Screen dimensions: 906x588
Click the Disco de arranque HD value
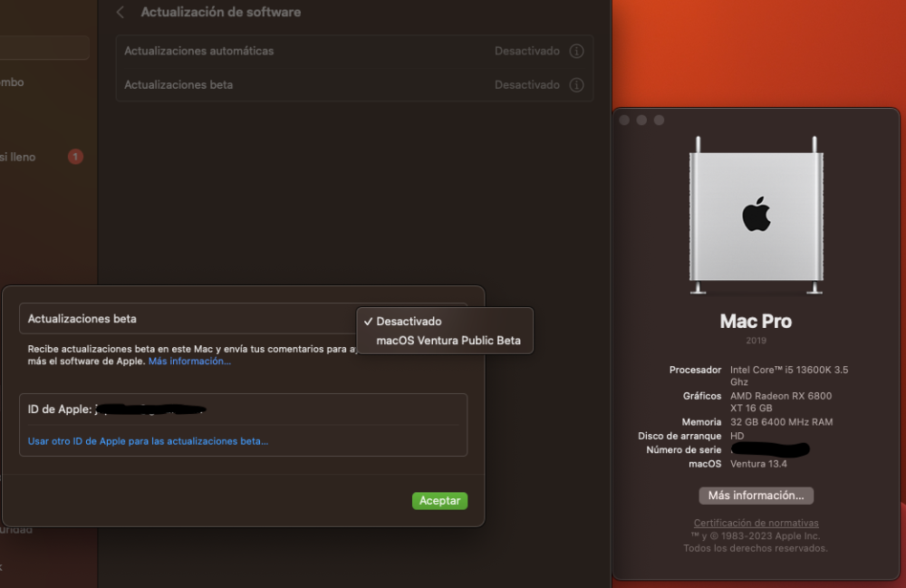(737, 436)
